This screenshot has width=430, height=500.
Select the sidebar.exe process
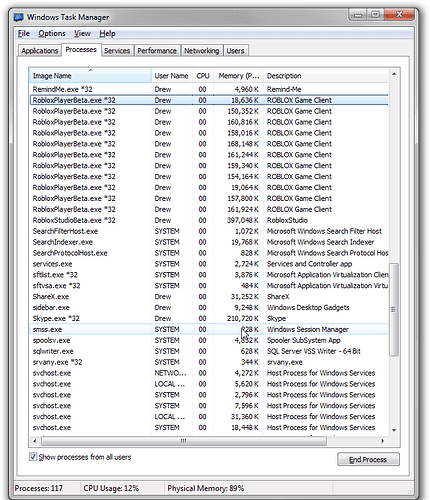click(x=209, y=308)
